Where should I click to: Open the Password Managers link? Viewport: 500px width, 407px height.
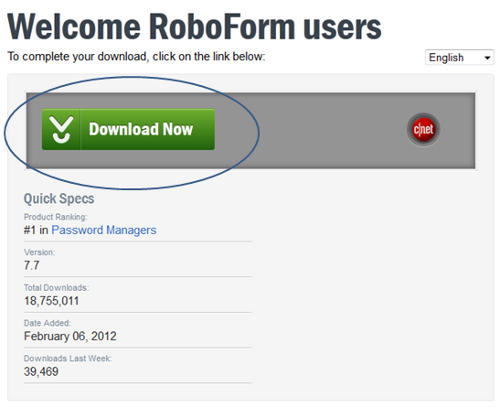tap(104, 230)
